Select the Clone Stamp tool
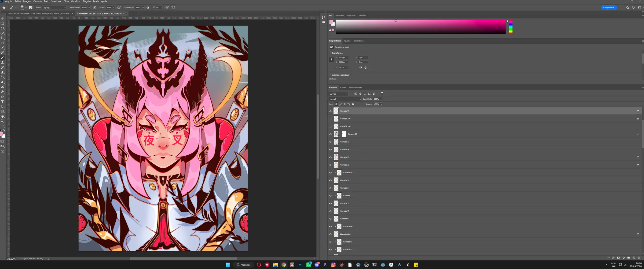The image size is (644, 269). point(2,62)
